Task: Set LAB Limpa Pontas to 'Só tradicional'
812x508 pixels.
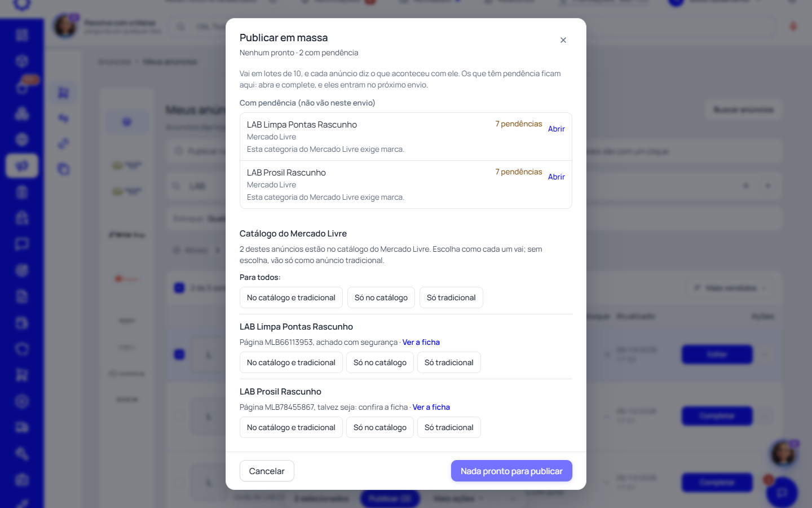Action: (x=449, y=362)
